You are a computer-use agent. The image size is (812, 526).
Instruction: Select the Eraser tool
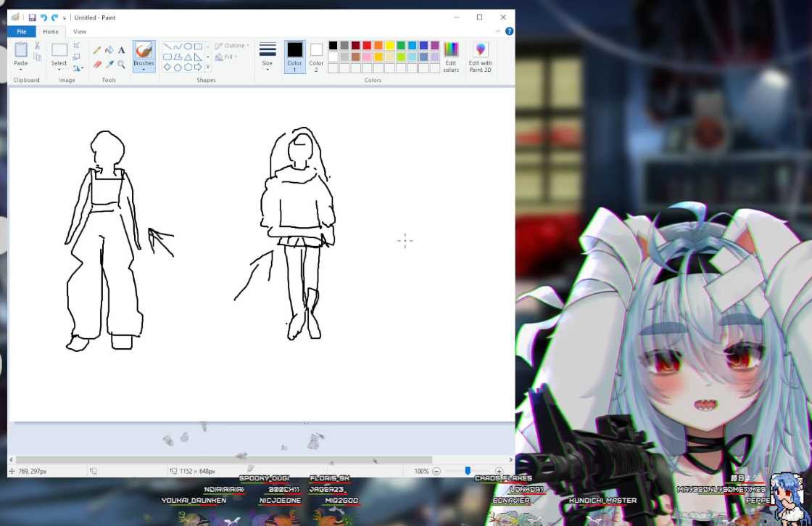[x=97, y=65]
